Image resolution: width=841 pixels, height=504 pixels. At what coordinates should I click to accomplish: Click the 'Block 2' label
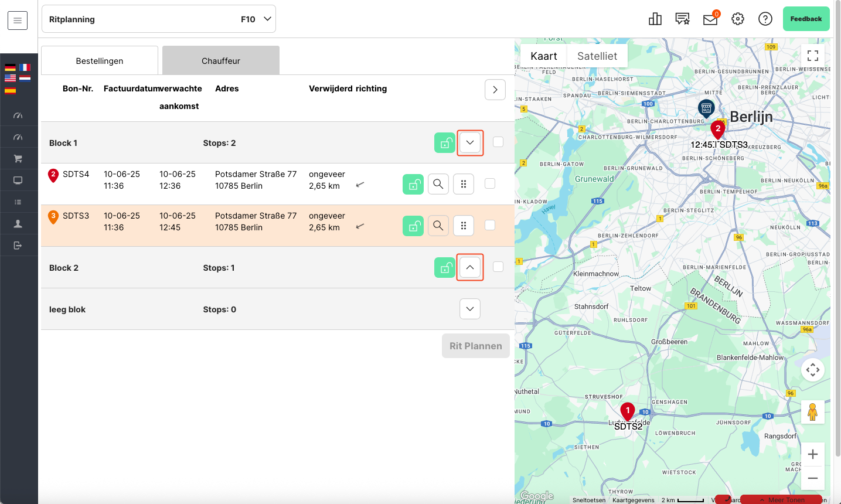pos(64,268)
